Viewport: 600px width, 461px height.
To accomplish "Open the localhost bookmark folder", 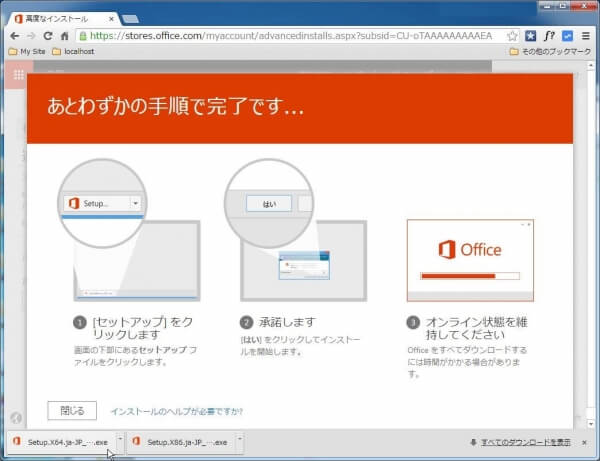I will [x=73, y=51].
